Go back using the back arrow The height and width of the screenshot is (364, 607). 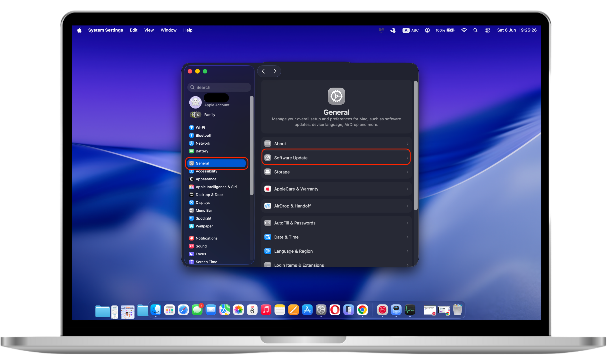coord(263,71)
